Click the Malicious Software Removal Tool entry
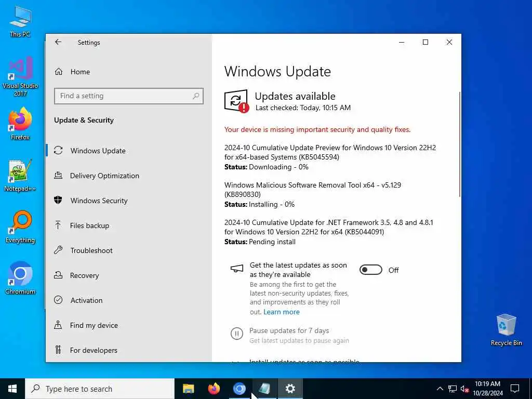 [312, 190]
